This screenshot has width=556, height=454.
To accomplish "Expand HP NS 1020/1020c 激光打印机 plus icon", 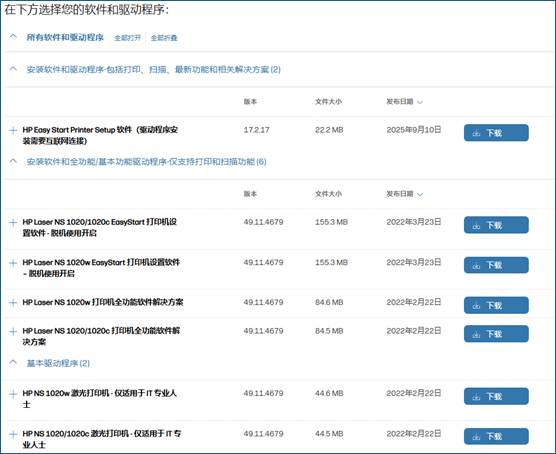I will 13,434.
